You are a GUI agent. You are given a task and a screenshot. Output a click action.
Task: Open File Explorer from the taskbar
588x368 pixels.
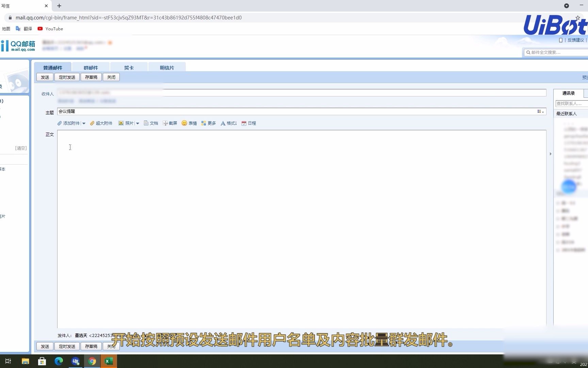click(26, 361)
